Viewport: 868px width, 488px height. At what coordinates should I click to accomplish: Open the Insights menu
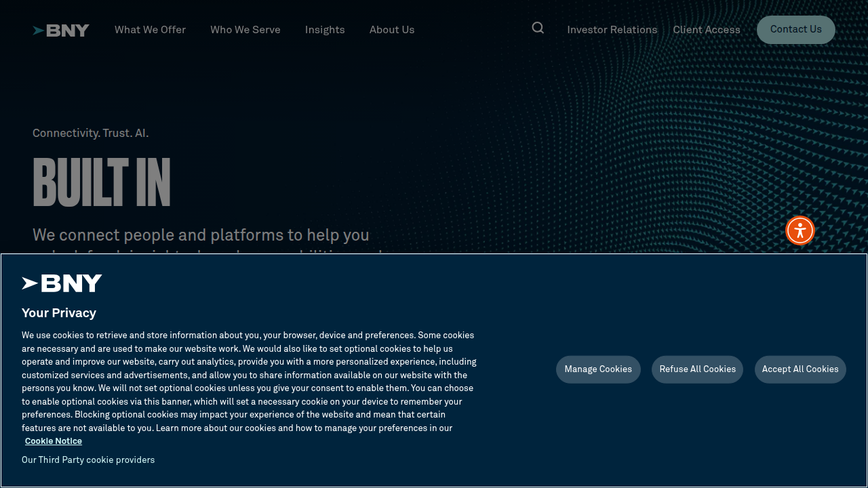pyautogui.click(x=325, y=30)
